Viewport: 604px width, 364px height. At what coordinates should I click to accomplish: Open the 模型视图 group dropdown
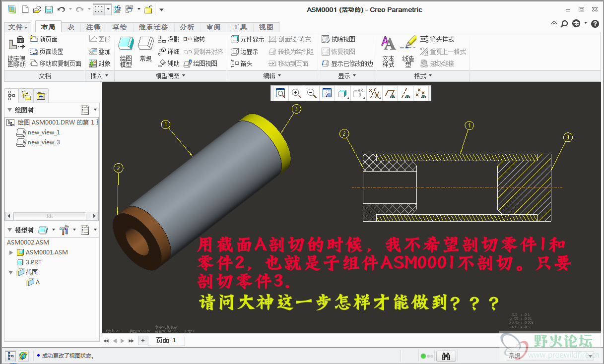pos(170,76)
